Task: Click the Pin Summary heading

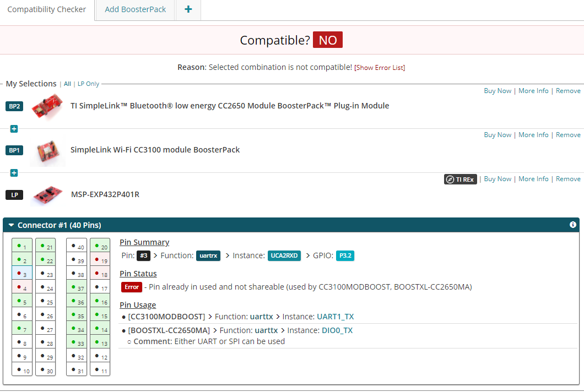Action: pyautogui.click(x=144, y=242)
